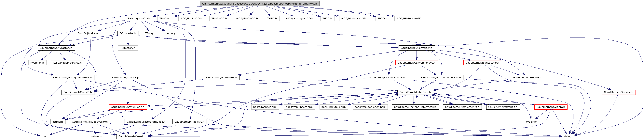The height and width of the screenshot is (140, 644).
Task: Click the GaudiKernel/CnvFactory.h node
Action: coord(56,48)
